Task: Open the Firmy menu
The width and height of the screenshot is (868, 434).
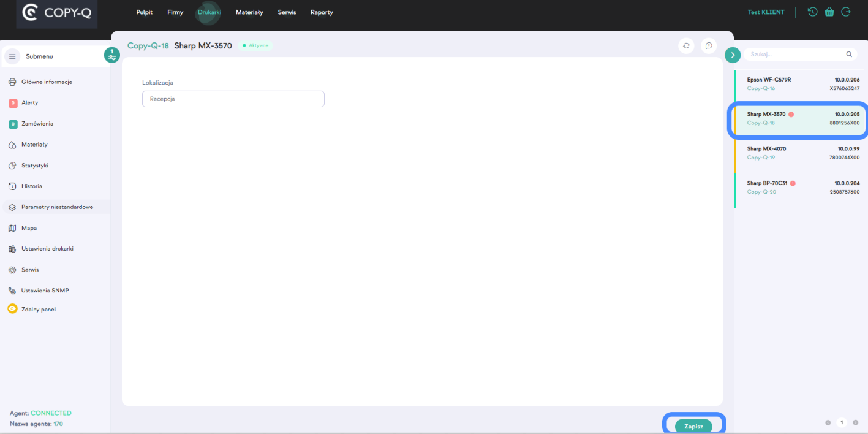Action: click(x=175, y=12)
